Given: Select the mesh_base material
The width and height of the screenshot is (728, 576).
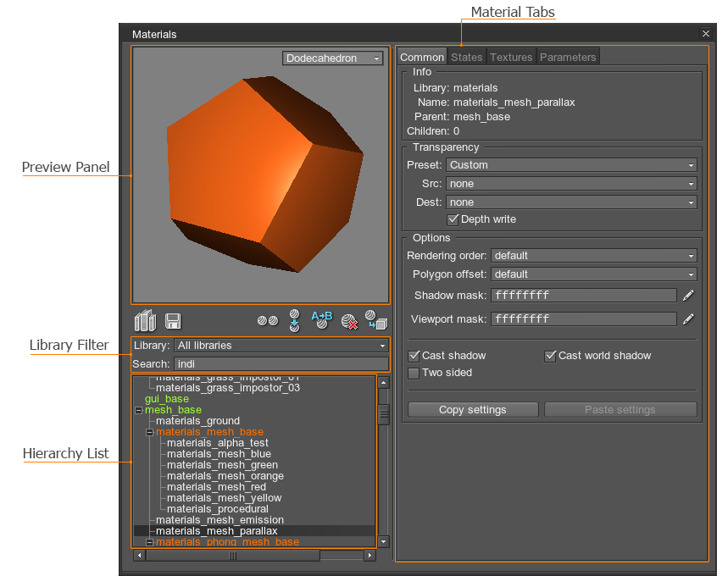Looking at the screenshot, I should 173,410.
